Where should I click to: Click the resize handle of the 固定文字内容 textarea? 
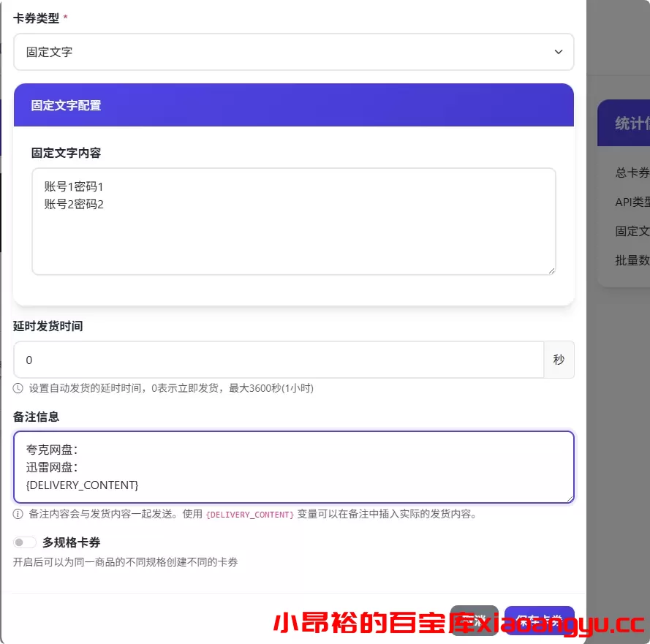pos(551,270)
